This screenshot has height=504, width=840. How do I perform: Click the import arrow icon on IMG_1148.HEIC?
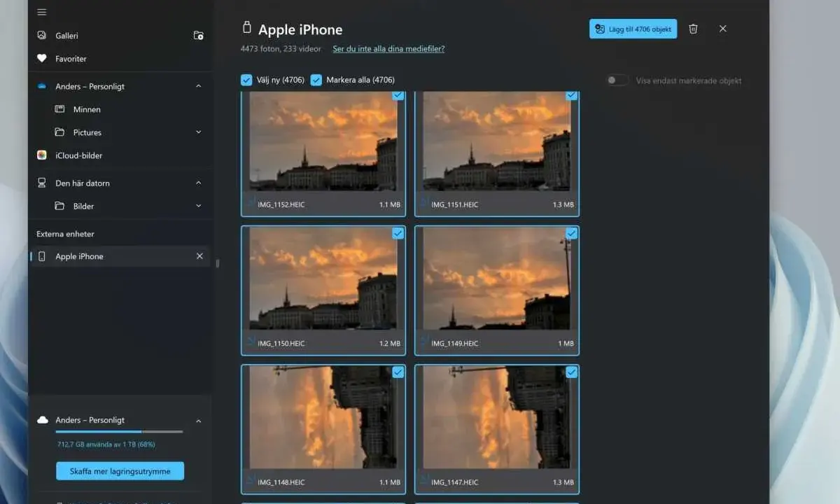pyautogui.click(x=250, y=479)
